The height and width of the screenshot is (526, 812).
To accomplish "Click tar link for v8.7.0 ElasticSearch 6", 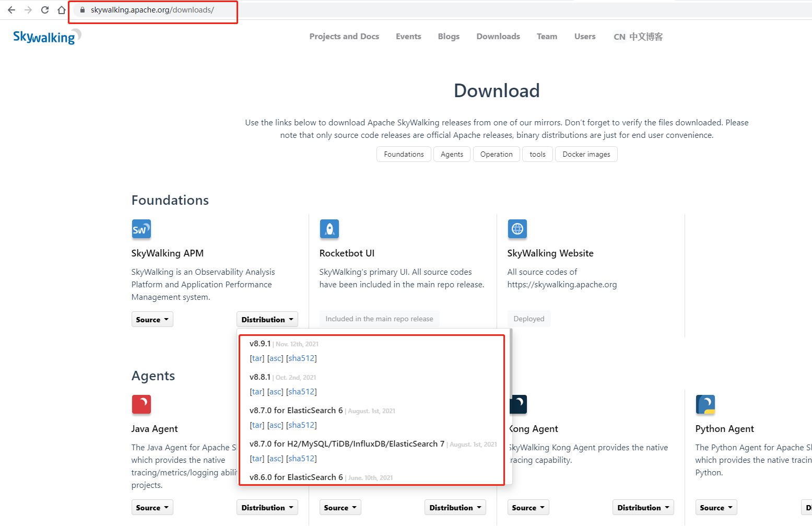I will [257, 425].
